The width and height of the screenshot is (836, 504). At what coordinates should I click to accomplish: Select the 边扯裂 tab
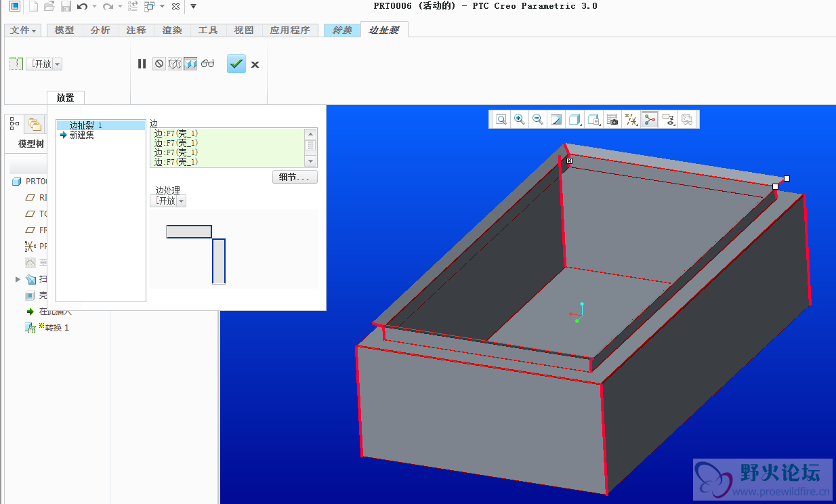[384, 30]
